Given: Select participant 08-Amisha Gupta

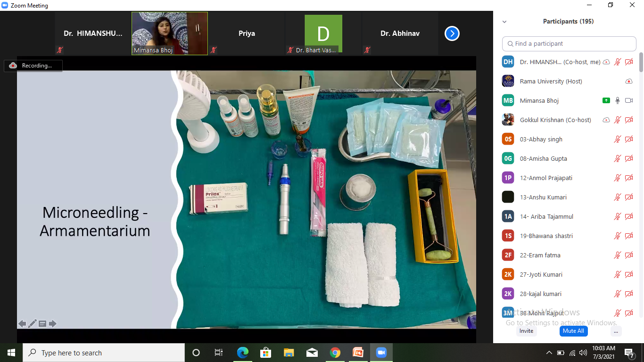Looking at the screenshot, I should click(568, 158).
